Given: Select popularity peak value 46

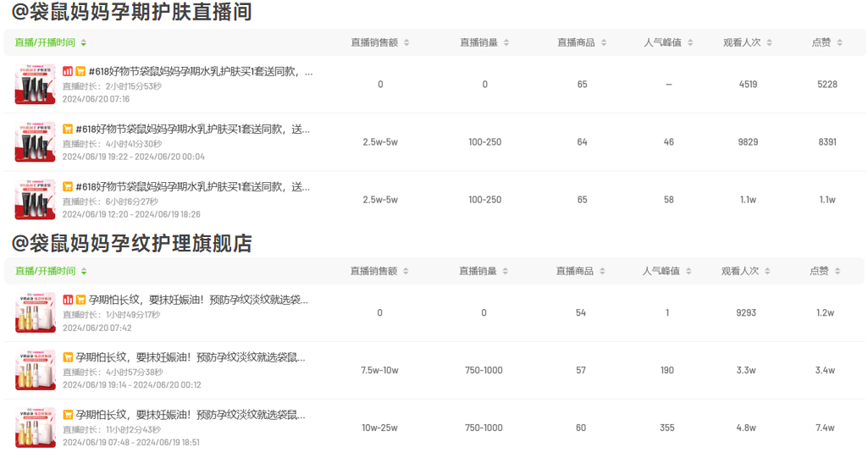Looking at the screenshot, I should pos(669,142).
